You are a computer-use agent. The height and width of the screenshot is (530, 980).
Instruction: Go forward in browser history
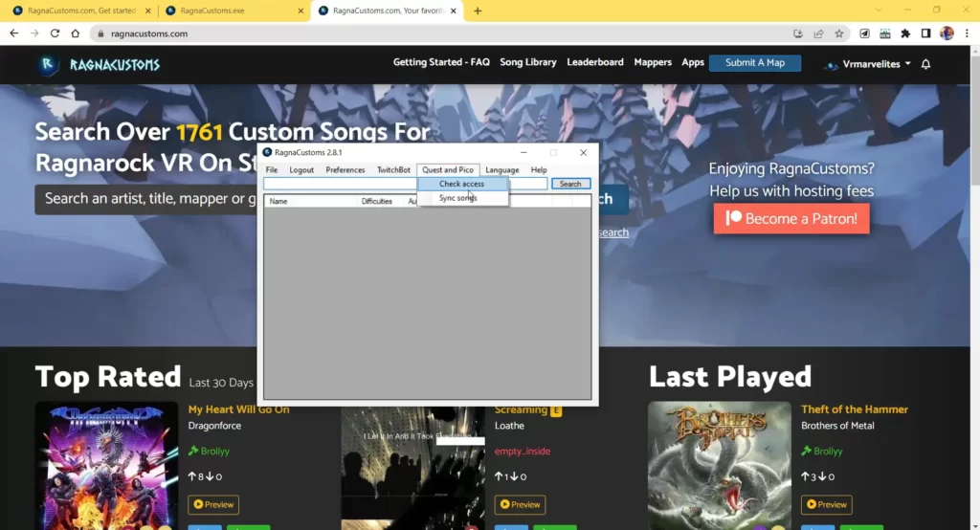34,33
